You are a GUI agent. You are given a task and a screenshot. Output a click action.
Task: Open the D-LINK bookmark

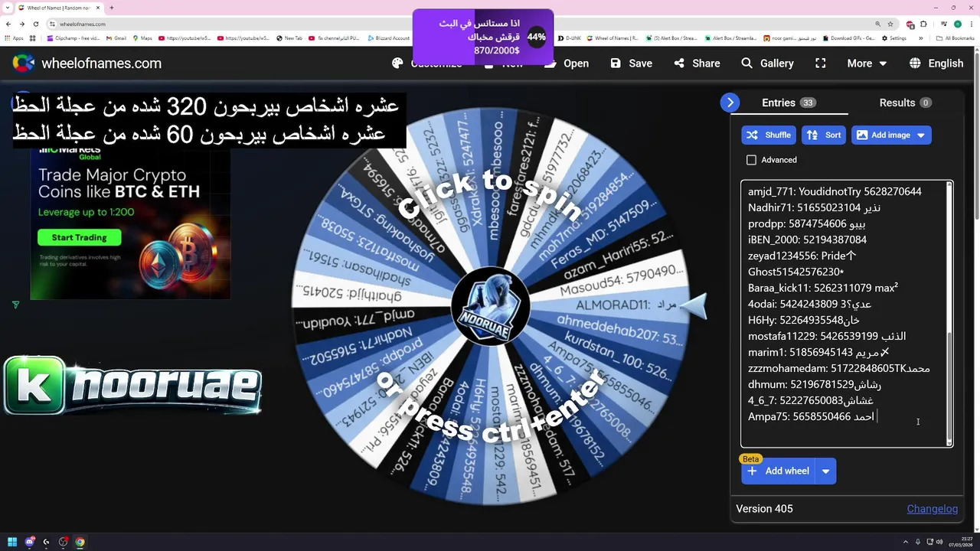(570, 38)
